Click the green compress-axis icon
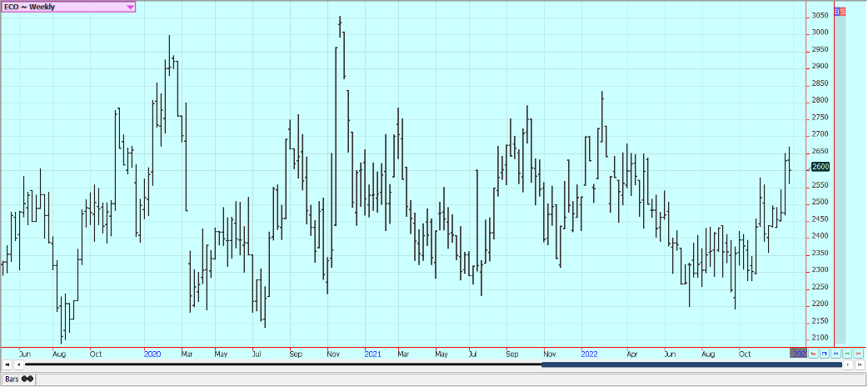 (847, 353)
